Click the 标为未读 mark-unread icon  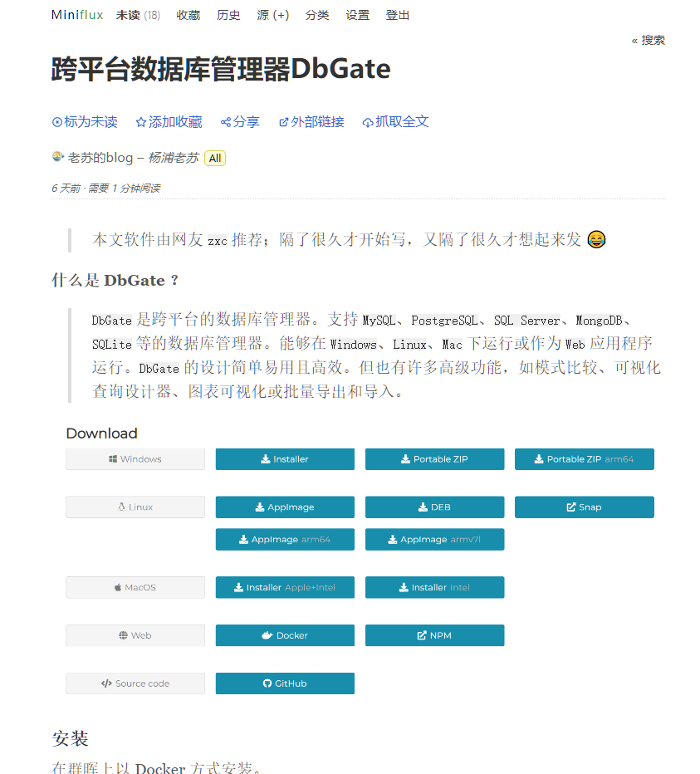(x=57, y=122)
